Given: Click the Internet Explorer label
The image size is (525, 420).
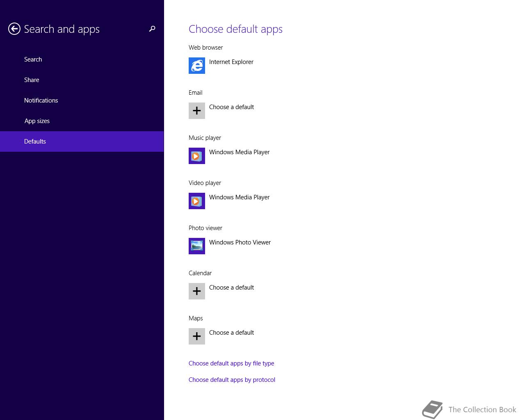Looking at the screenshot, I should [231, 62].
